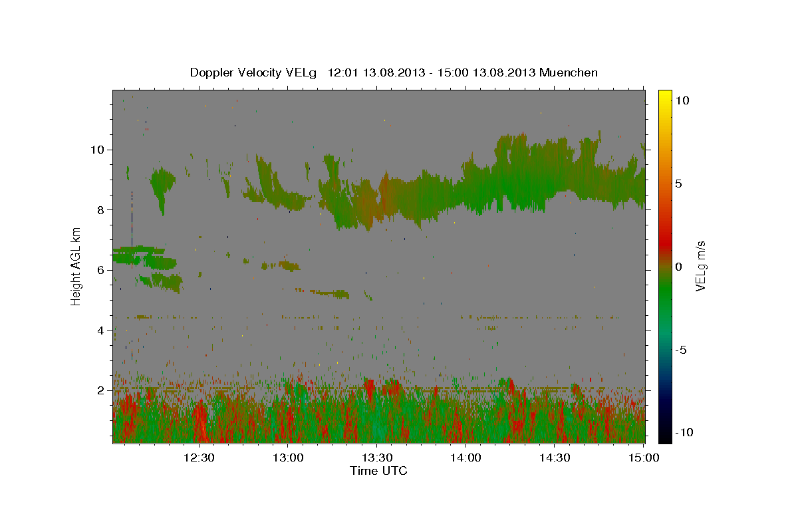Click the 15:00 time tick label

tap(643, 458)
